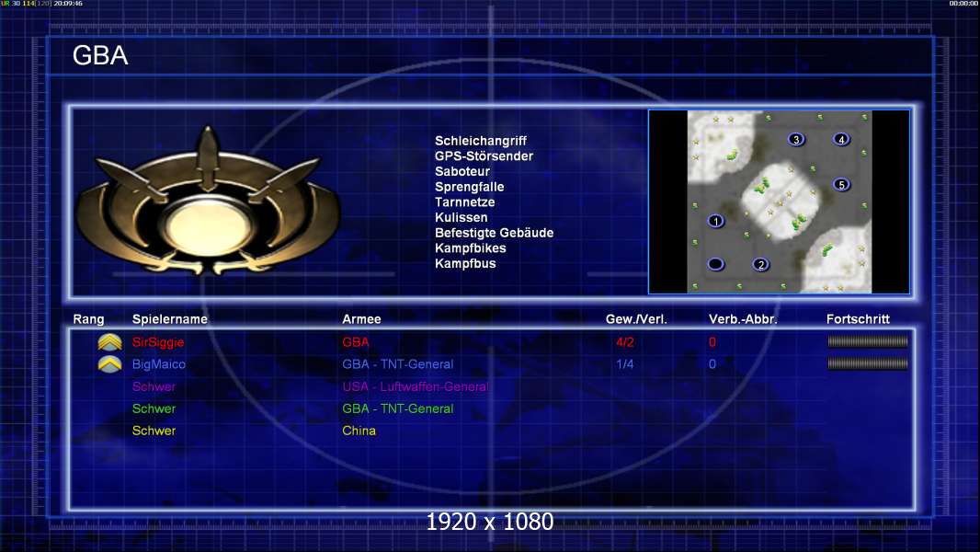Viewport: 980px width, 552px height.
Task: Click the Gew./Verl. column header
Action: coord(636,319)
